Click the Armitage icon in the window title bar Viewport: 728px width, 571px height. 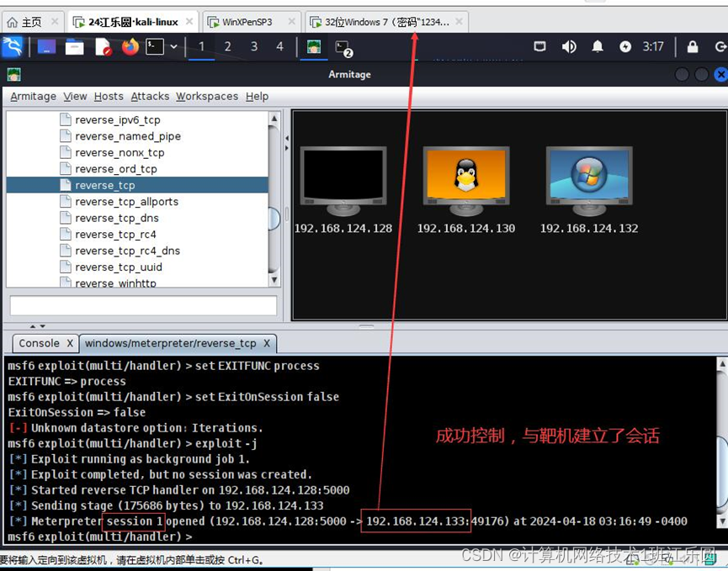point(14,74)
